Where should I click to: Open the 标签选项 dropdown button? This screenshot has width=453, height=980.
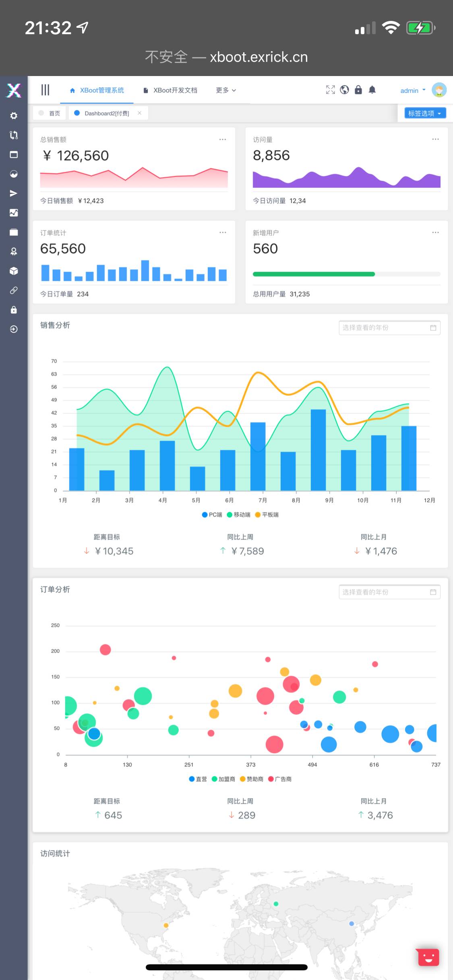tap(425, 113)
